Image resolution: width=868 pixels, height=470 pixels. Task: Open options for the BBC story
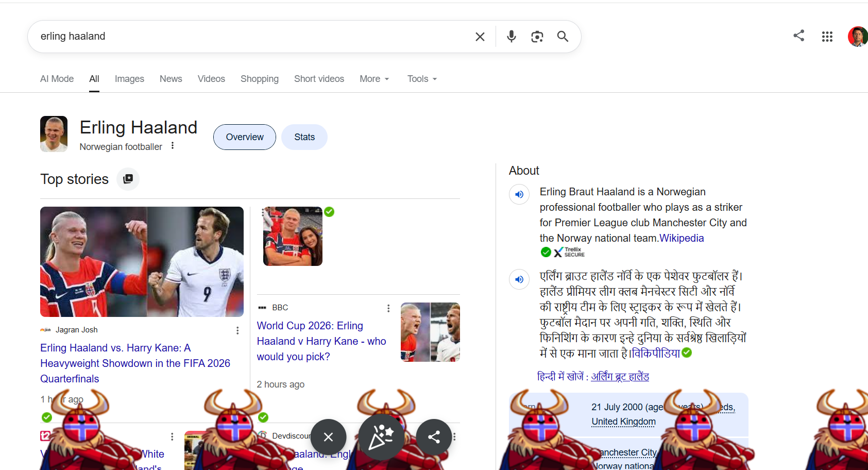point(388,308)
